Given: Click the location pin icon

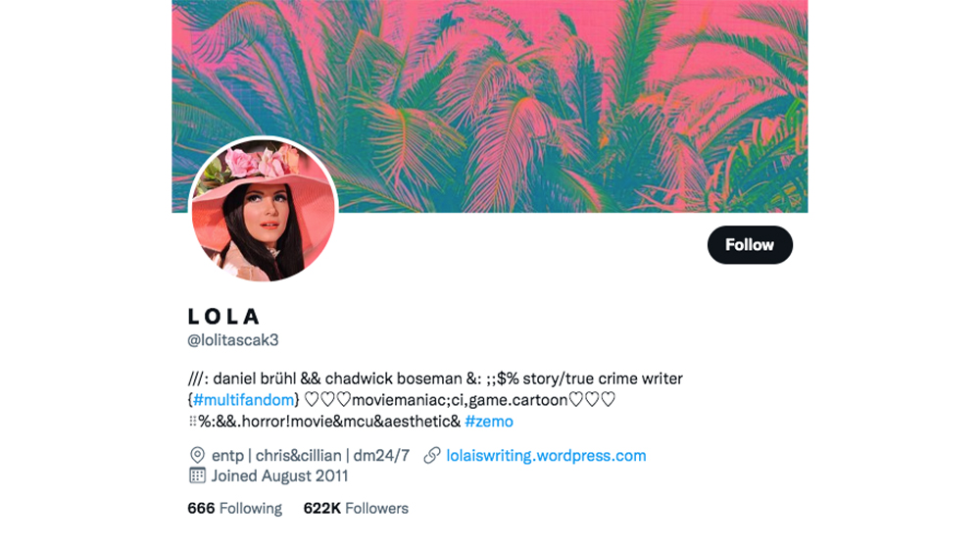Looking at the screenshot, I should coord(197,455).
